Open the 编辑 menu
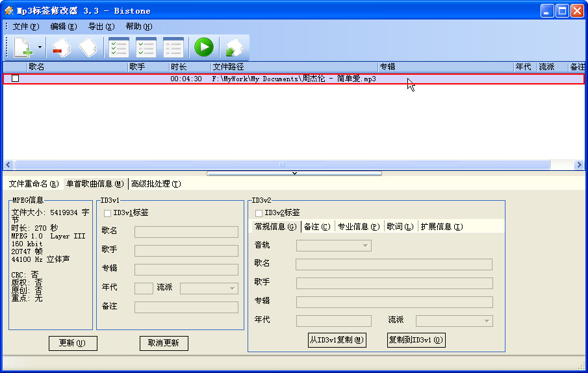The width and height of the screenshot is (588, 373). (x=63, y=27)
